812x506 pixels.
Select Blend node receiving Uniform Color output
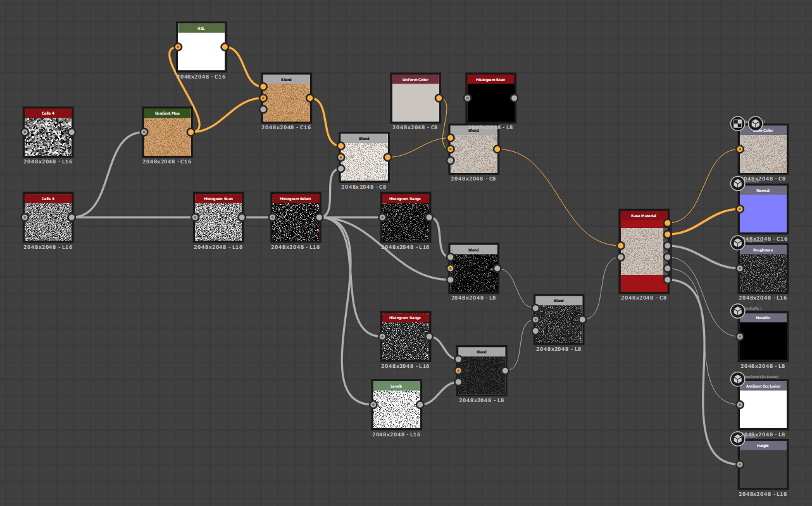(x=473, y=149)
